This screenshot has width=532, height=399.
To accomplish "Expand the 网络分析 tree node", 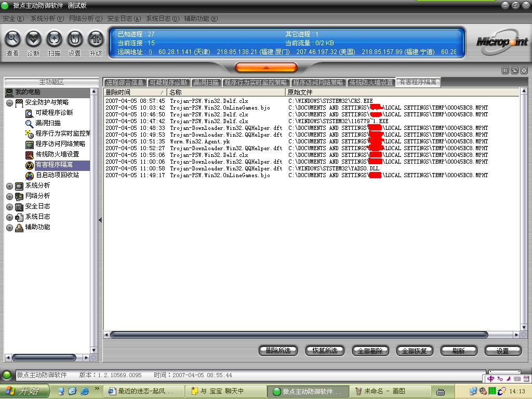I will pos(9,196).
